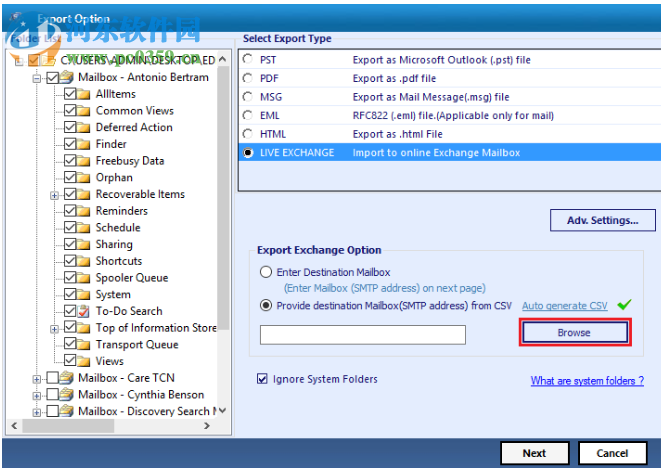Select the EML export type radio button
This screenshot has height=470, width=661.
248,115
